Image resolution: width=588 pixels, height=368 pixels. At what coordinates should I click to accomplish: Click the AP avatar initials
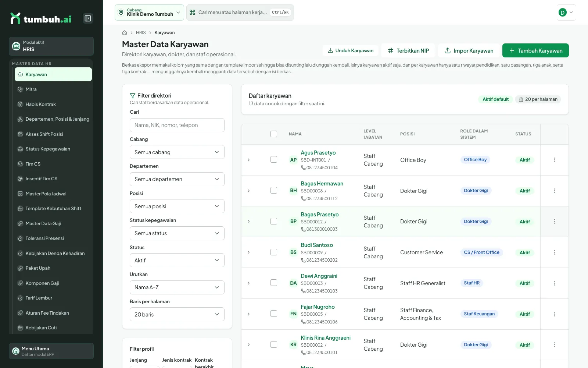coord(293,160)
